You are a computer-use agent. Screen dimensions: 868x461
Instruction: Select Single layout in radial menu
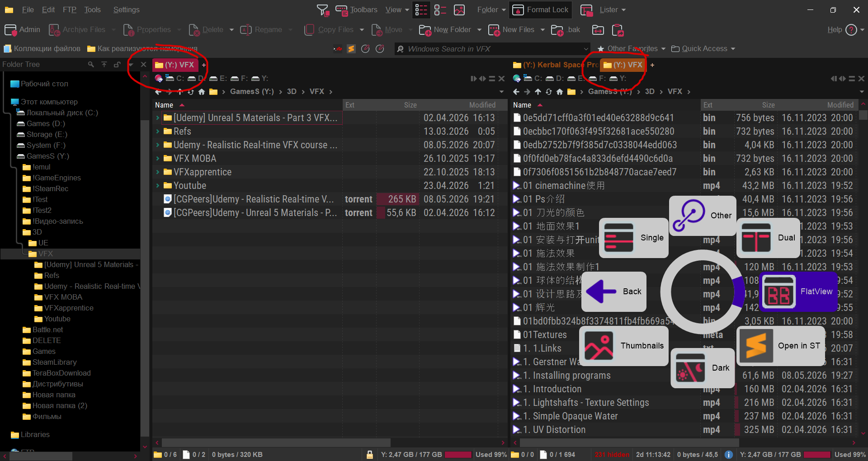click(634, 238)
